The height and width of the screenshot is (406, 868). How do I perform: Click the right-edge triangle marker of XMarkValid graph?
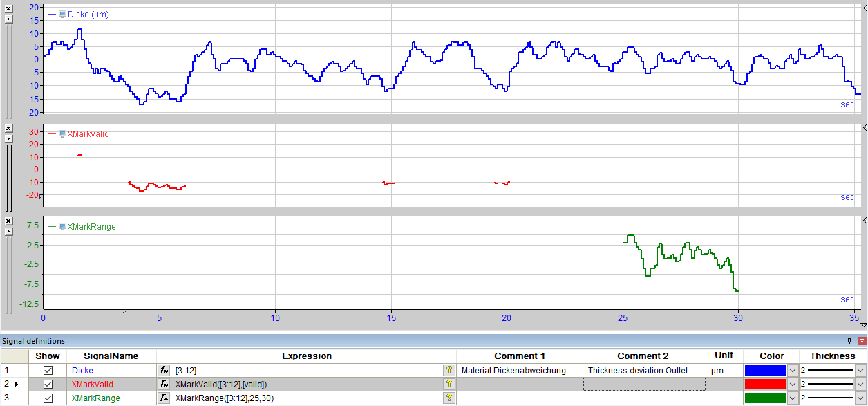pos(865,128)
